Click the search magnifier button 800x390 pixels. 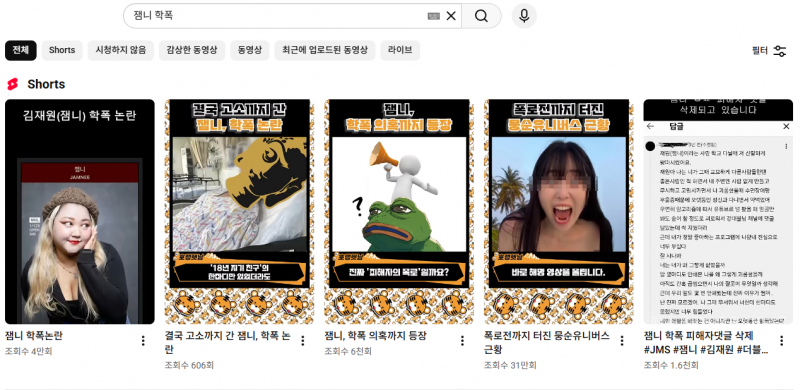(x=481, y=16)
